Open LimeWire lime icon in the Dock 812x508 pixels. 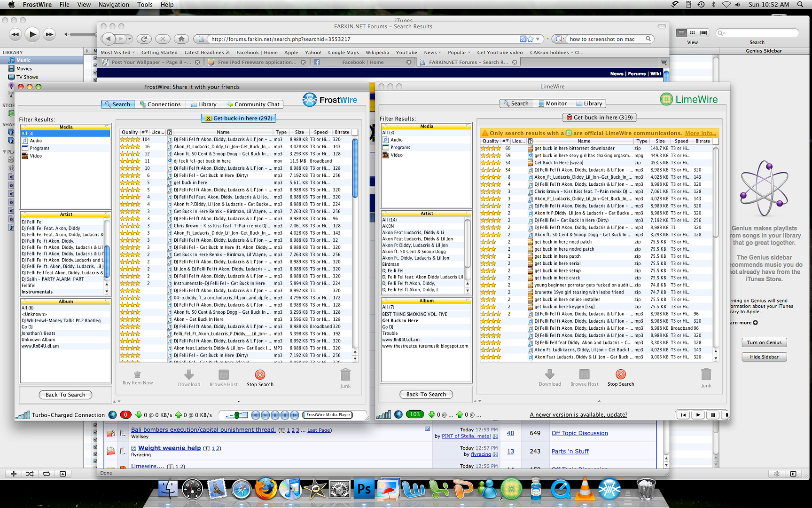pyautogui.click(x=511, y=489)
